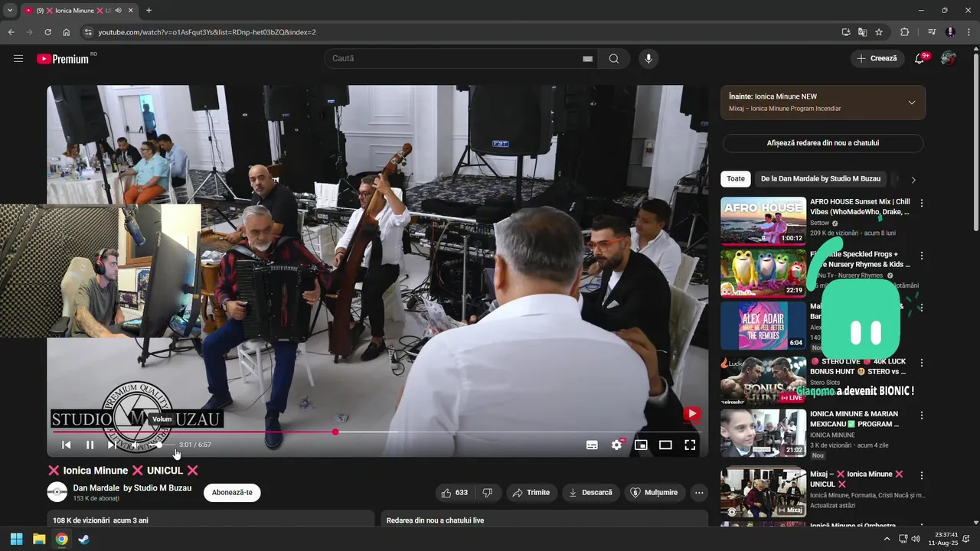The height and width of the screenshot is (551, 980).
Task: Subscribe with the Abonează-te button
Action: click(232, 493)
